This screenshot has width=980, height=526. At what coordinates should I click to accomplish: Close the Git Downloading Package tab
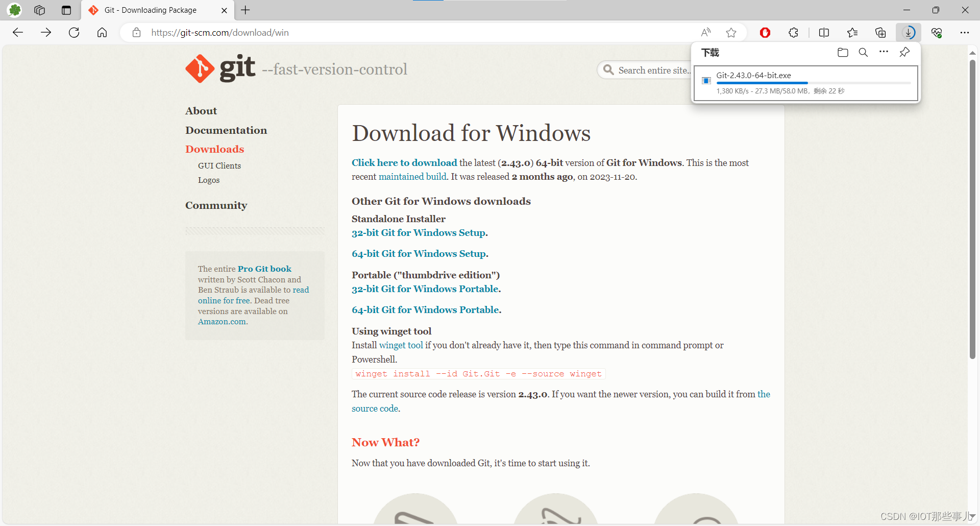(x=224, y=10)
